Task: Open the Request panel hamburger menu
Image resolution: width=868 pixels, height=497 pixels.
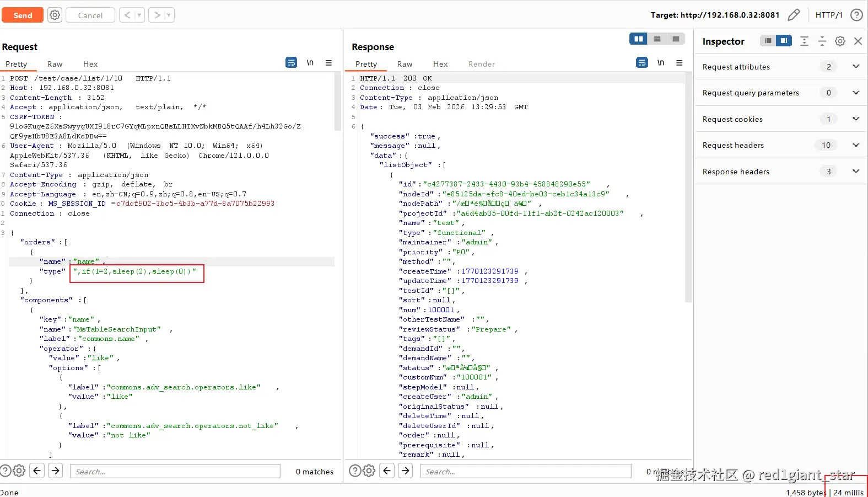Action: click(x=328, y=62)
